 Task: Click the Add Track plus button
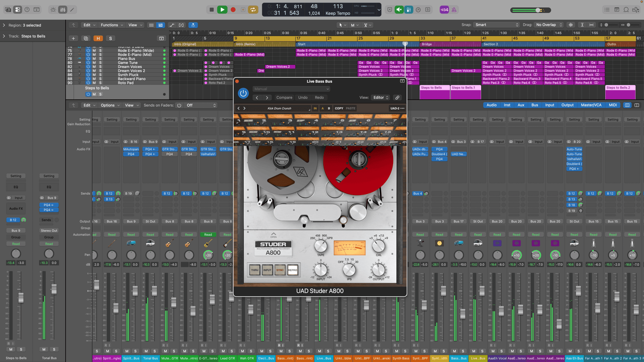click(x=73, y=38)
